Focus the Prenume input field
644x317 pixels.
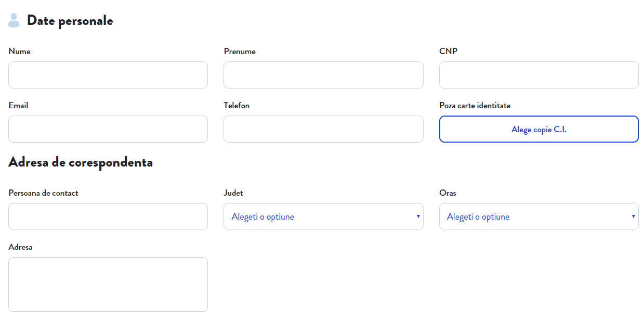click(323, 75)
